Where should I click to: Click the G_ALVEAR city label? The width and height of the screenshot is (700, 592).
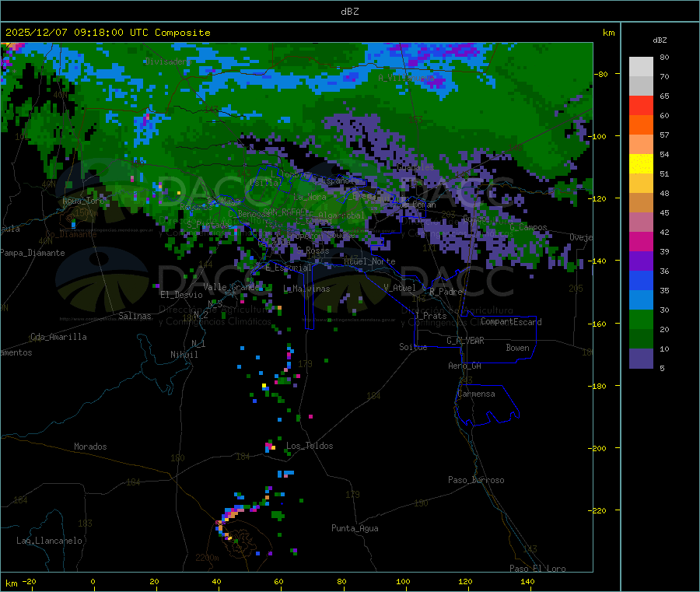465,341
